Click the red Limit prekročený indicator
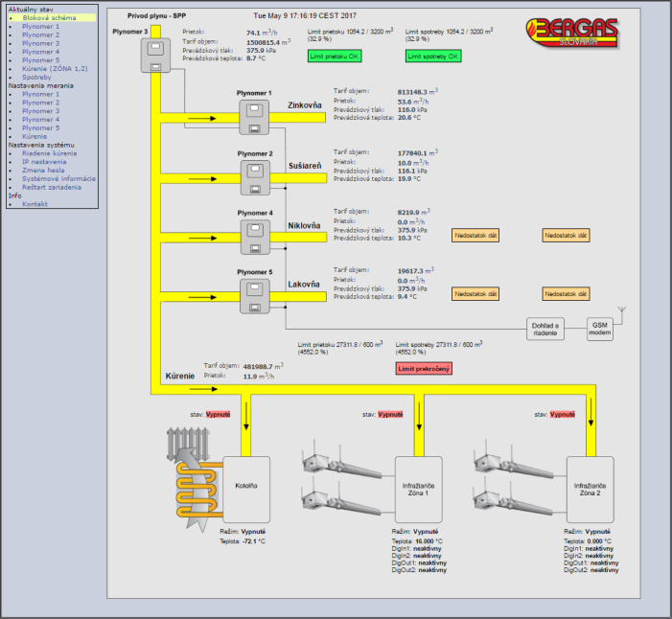 point(423,368)
